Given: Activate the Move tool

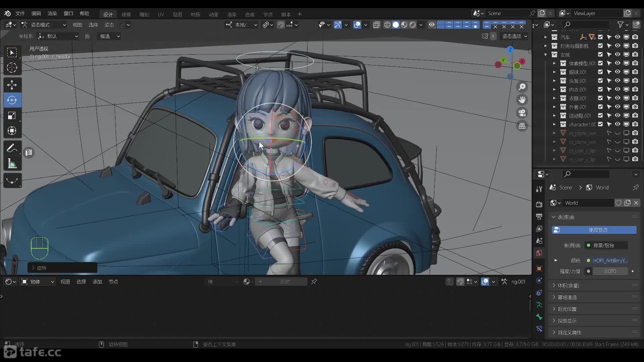Looking at the screenshot, I should click(x=12, y=85).
